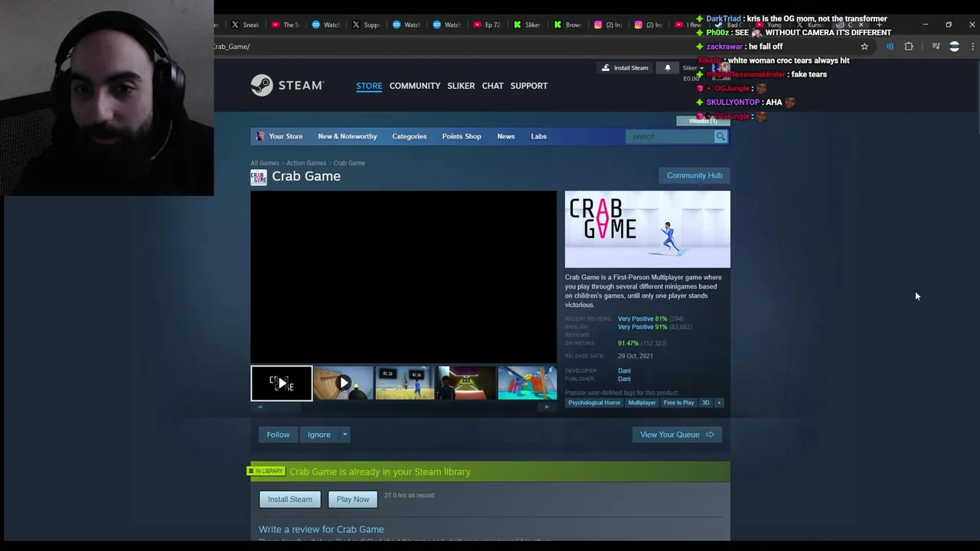Select the first trailer thumbnail with Crab Game logo
Viewport: 980px width, 551px height.
coord(282,383)
